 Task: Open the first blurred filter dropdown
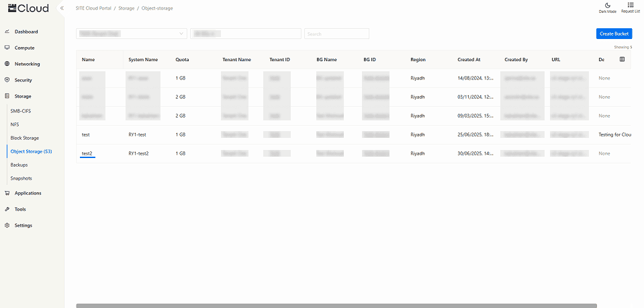(132, 34)
